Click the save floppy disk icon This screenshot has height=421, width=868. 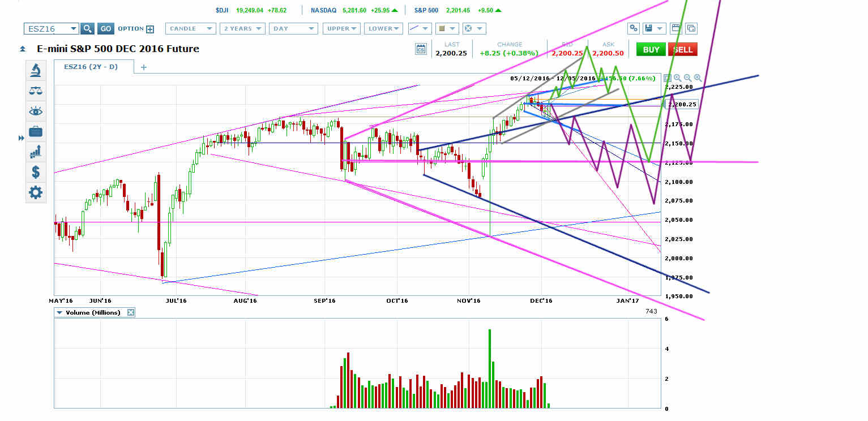click(648, 28)
